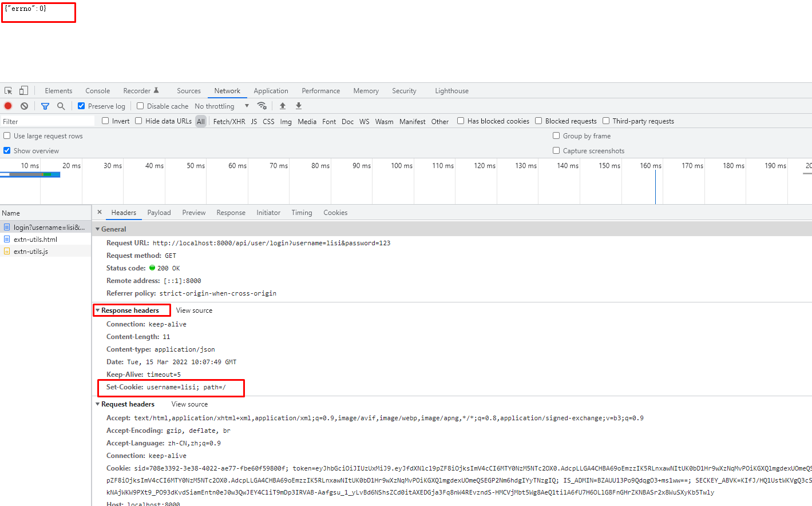Switch to the Console panel tab
The image size is (812, 506).
pyautogui.click(x=98, y=91)
